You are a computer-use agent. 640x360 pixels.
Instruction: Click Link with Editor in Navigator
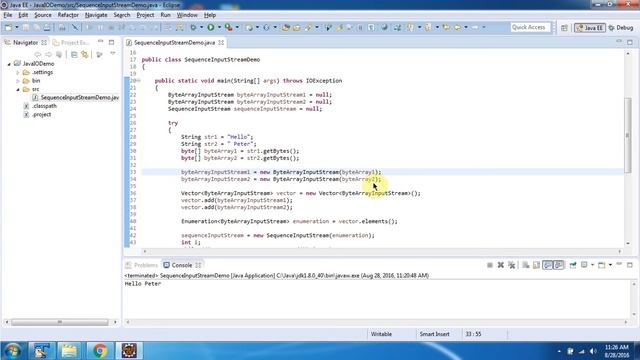[84, 54]
